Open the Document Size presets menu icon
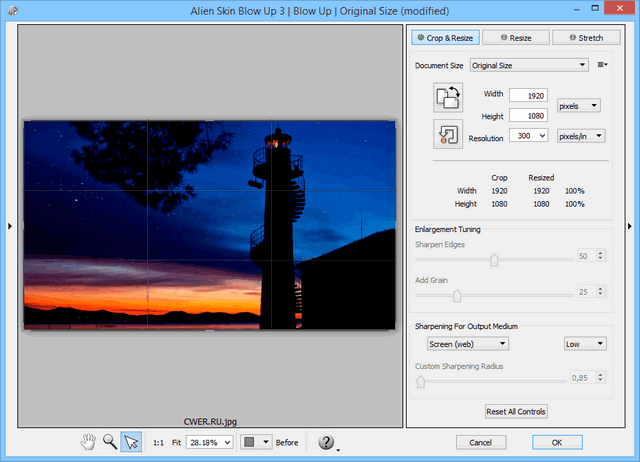This screenshot has width=640, height=462. [602, 66]
